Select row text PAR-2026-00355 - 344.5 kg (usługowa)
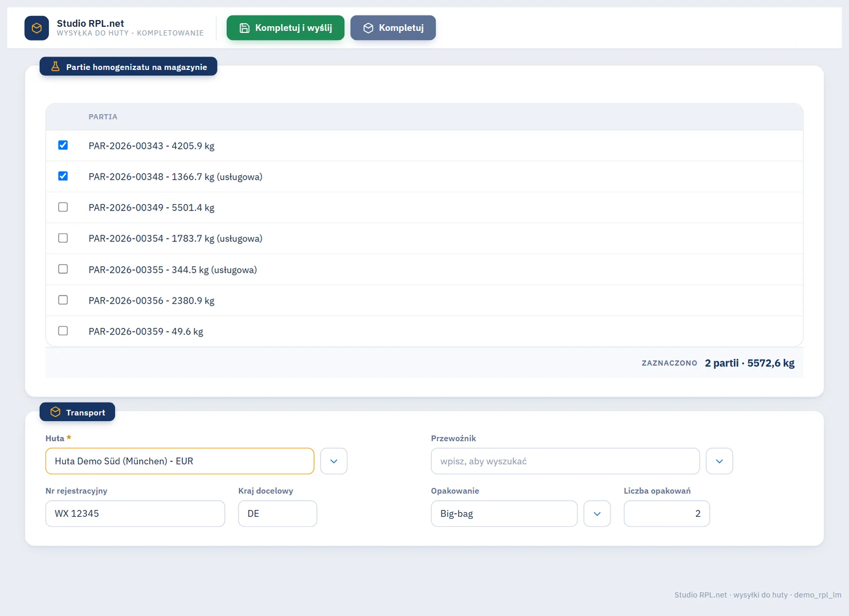Viewport: 849px width, 616px height. [x=172, y=270]
